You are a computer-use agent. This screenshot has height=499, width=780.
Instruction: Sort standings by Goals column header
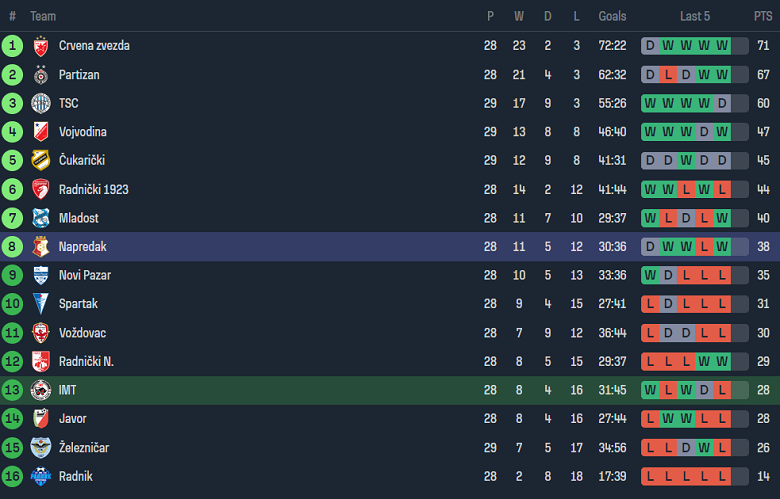612,16
